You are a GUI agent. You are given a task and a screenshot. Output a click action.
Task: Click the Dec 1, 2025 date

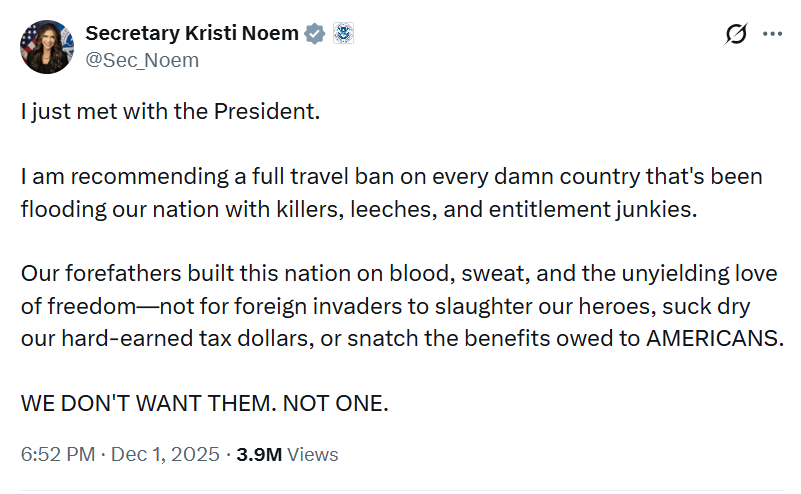coord(167,454)
